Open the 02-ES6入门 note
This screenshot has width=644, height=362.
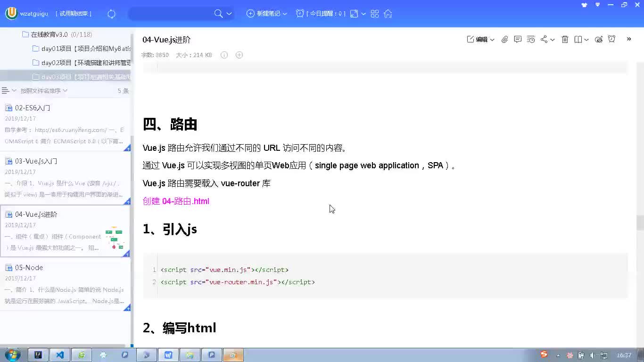pos(65,124)
